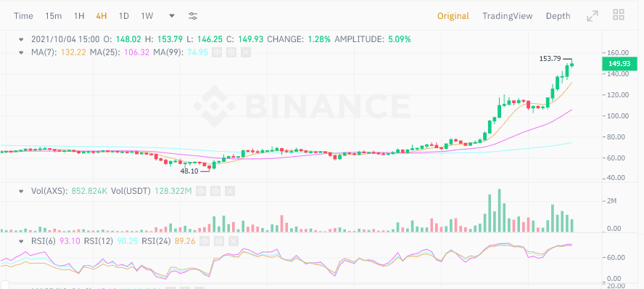The image size is (644, 289).
Task: Open the multi-chart grid layout icon
Action: [619, 15]
